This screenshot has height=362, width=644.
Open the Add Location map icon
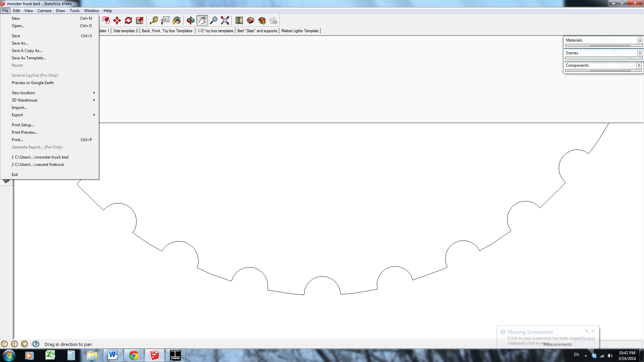[x=239, y=21]
